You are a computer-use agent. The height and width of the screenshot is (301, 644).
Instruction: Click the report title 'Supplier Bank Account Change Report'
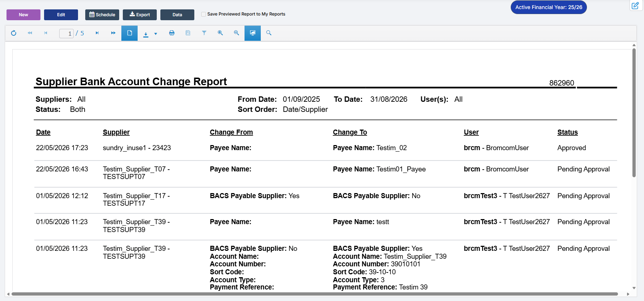click(131, 82)
